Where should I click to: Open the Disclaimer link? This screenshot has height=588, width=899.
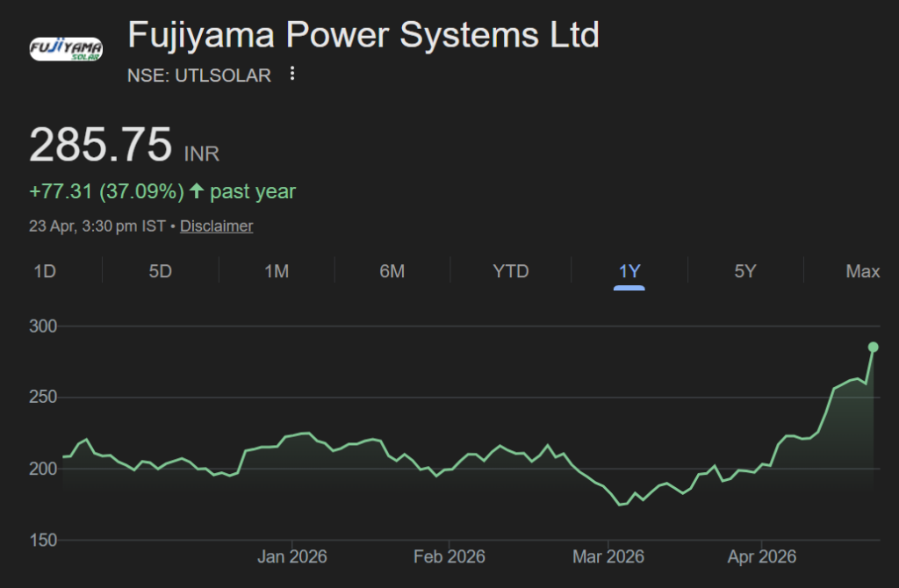click(216, 226)
